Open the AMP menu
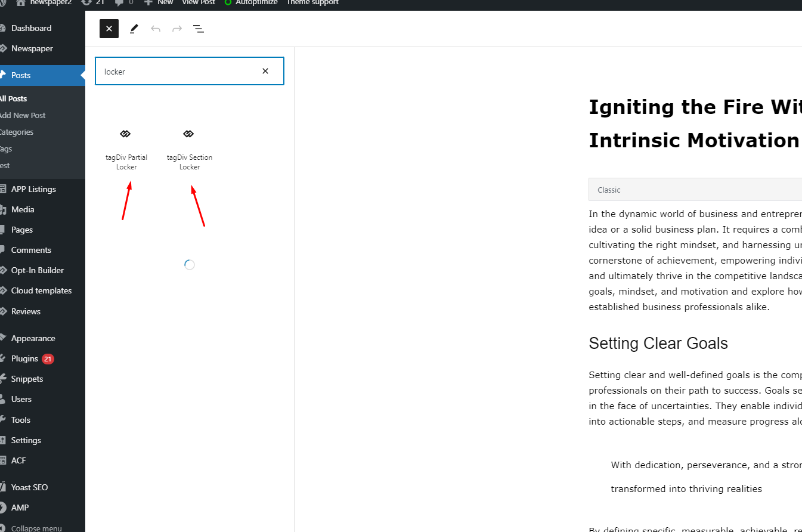The height and width of the screenshot is (532, 802). coord(20,508)
